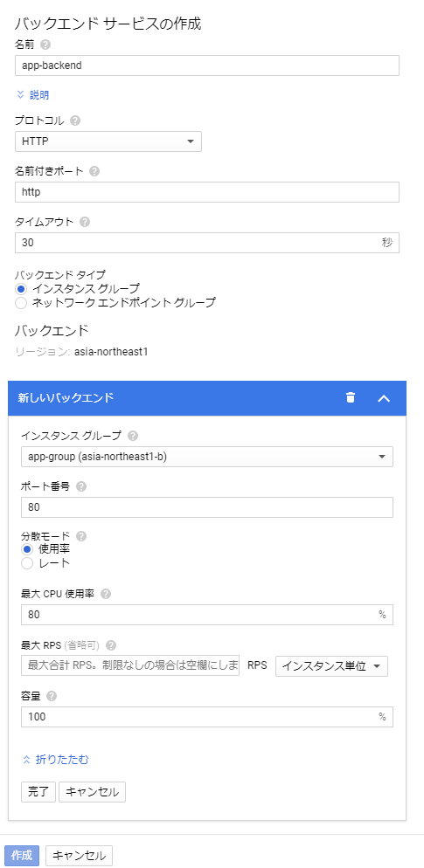The height and width of the screenshot is (868, 424).
Task: Click help icon next to インスタンス グループ
Action: [133, 437]
